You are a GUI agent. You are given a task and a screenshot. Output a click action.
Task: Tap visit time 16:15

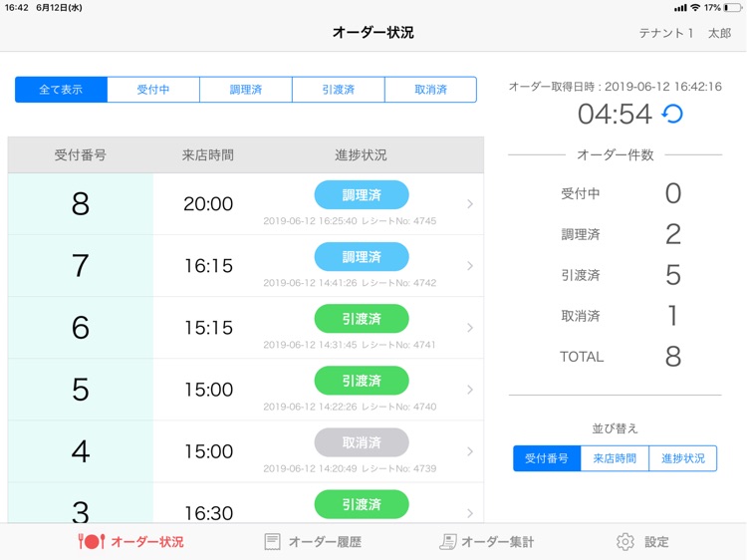(x=208, y=266)
